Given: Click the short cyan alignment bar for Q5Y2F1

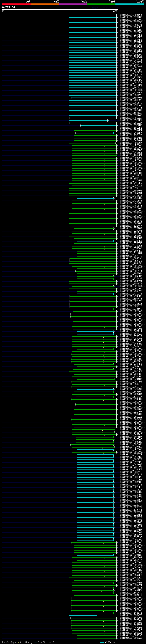Looking at the screenshot, I should tap(89, 120).
